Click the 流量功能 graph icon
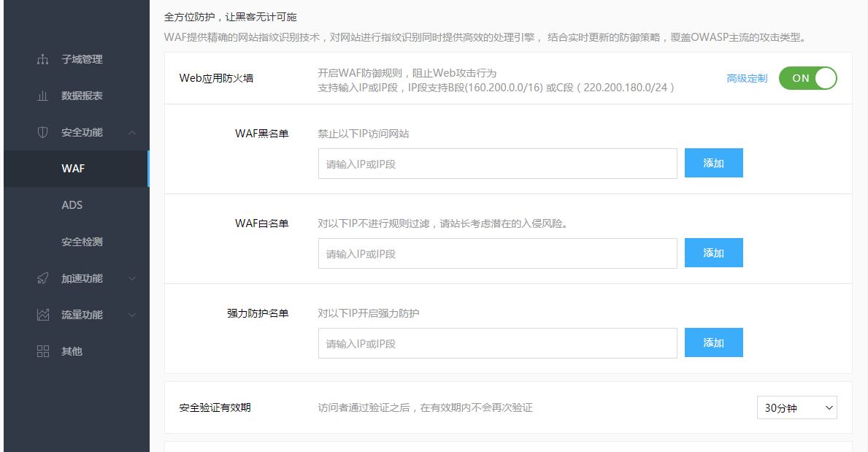Screen dimensions: 868x452 coord(42,315)
